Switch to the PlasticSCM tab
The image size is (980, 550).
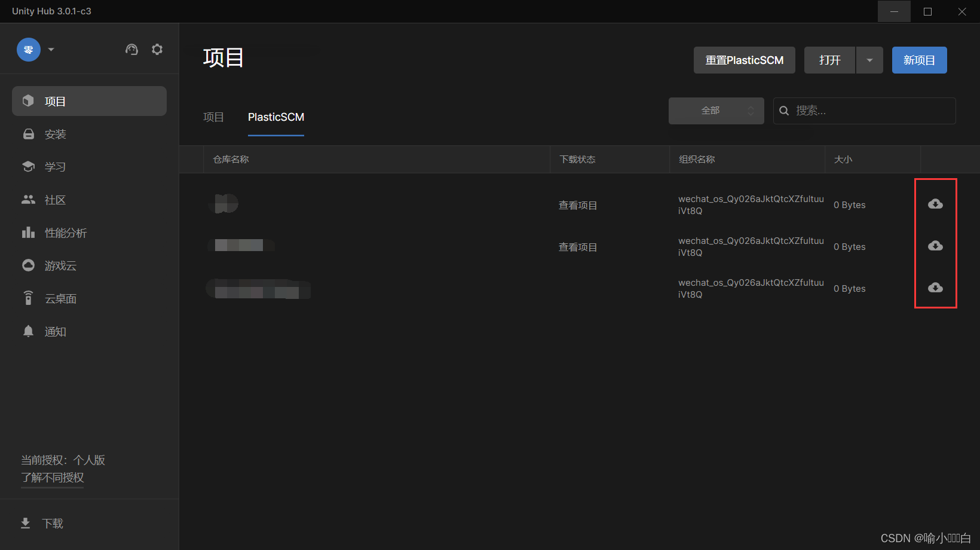pyautogui.click(x=276, y=117)
